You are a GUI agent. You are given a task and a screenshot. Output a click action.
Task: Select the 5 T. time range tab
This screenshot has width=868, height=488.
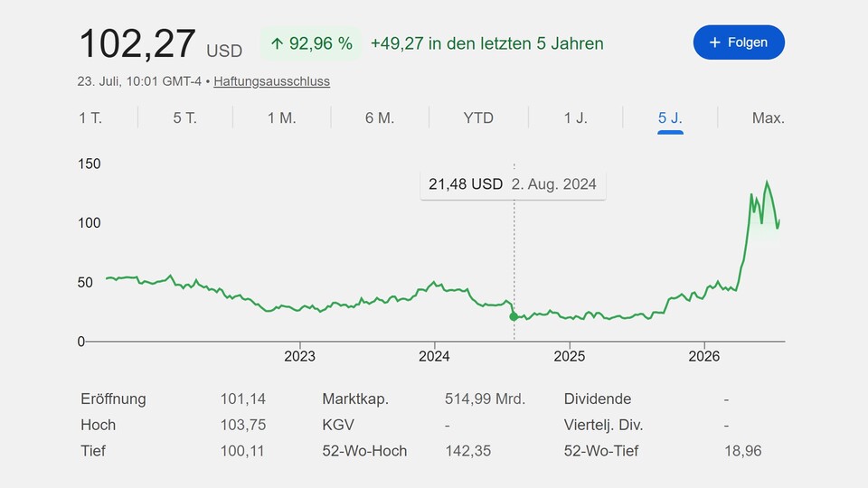(184, 117)
